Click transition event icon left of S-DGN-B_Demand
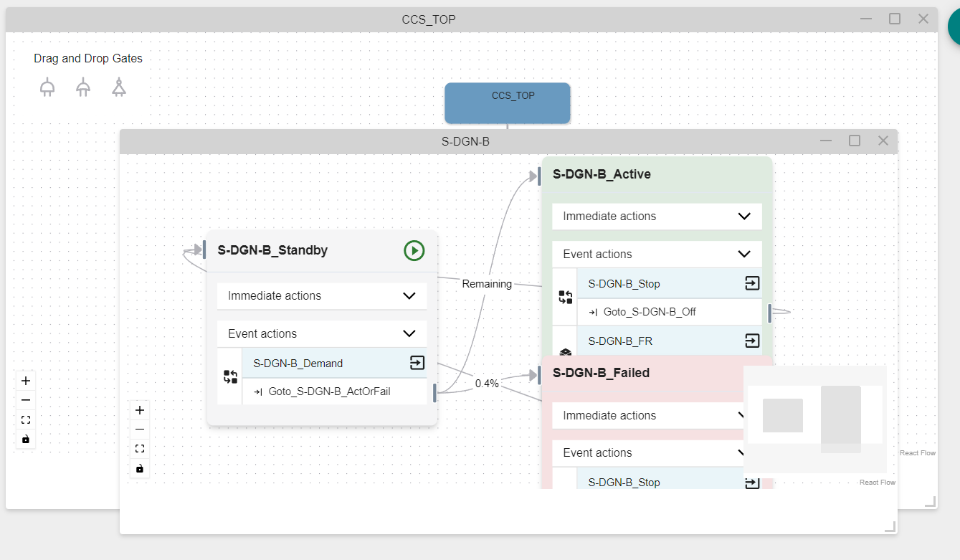Screen dimensions: 960x560 (x=230, y=376)
